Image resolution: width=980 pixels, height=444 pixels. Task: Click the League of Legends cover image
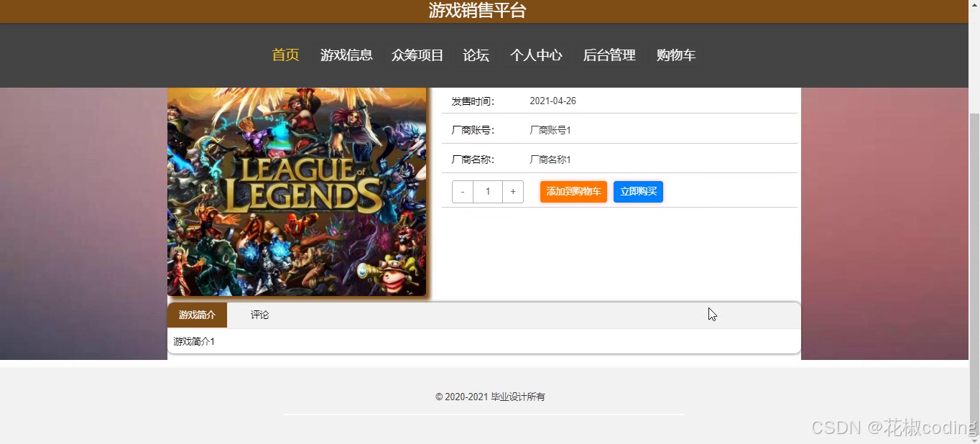pos(297,192)
